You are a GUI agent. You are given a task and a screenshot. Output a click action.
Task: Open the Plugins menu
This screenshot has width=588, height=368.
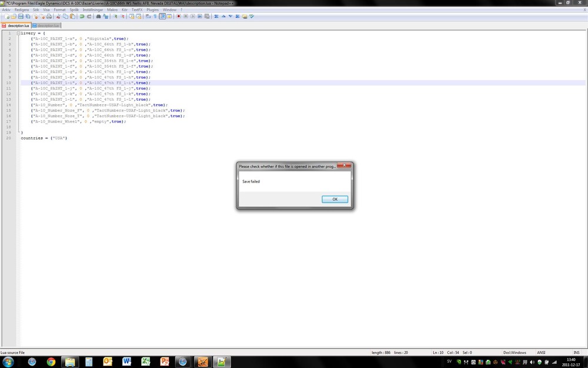[153, 10]
